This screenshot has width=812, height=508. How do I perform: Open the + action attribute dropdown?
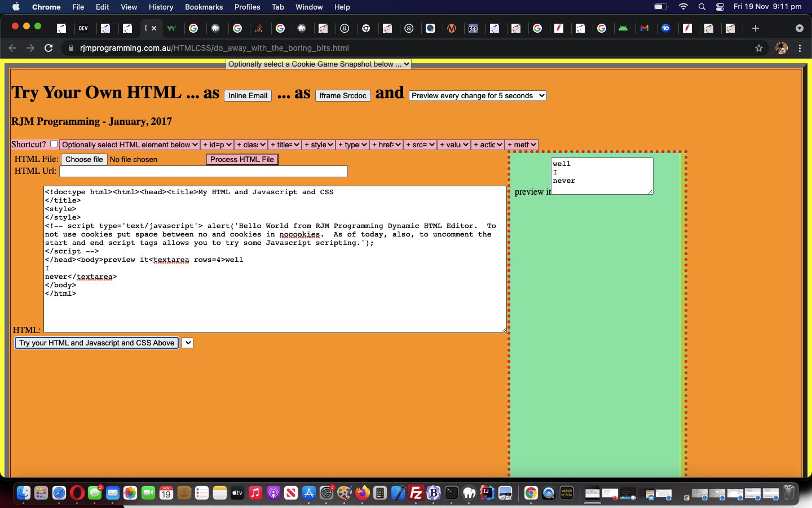pyautogui.click(x=487, y=145)
